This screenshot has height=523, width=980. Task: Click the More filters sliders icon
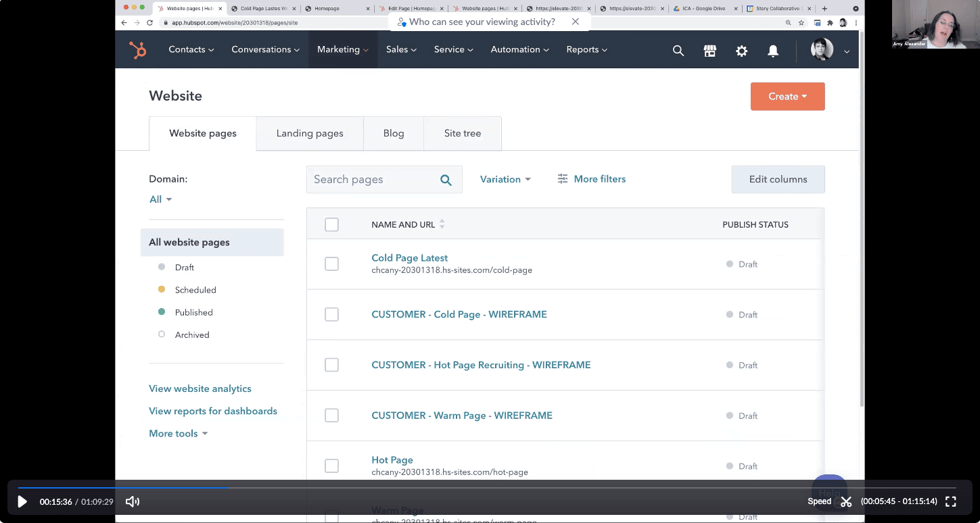[563, 179]
